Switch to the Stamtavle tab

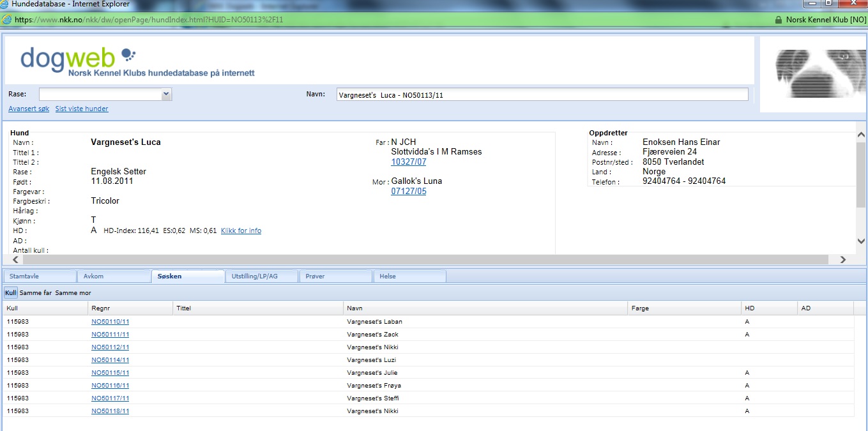(40, 276)
